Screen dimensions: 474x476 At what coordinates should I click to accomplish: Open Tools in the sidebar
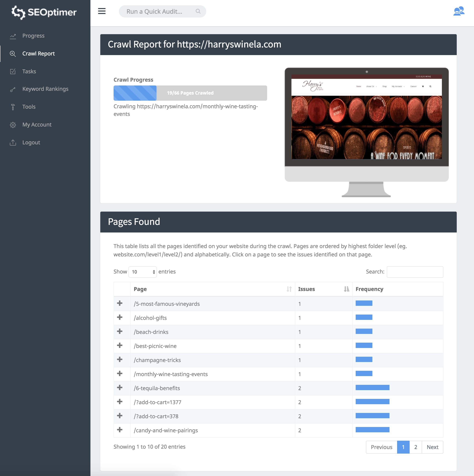point(29,107)
